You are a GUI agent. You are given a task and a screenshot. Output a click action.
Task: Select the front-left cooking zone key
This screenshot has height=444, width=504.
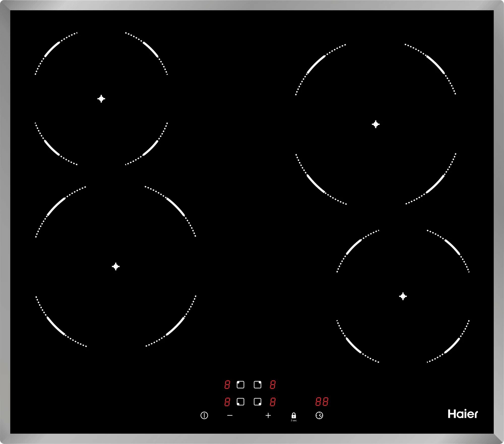[240, 401]
